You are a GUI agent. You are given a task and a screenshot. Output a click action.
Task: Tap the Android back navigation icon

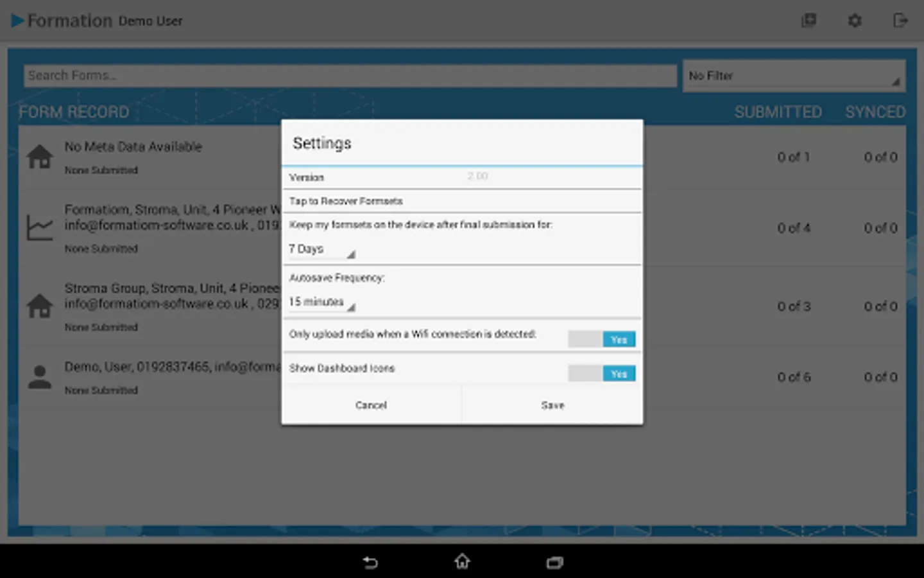(x=370, y=563)
